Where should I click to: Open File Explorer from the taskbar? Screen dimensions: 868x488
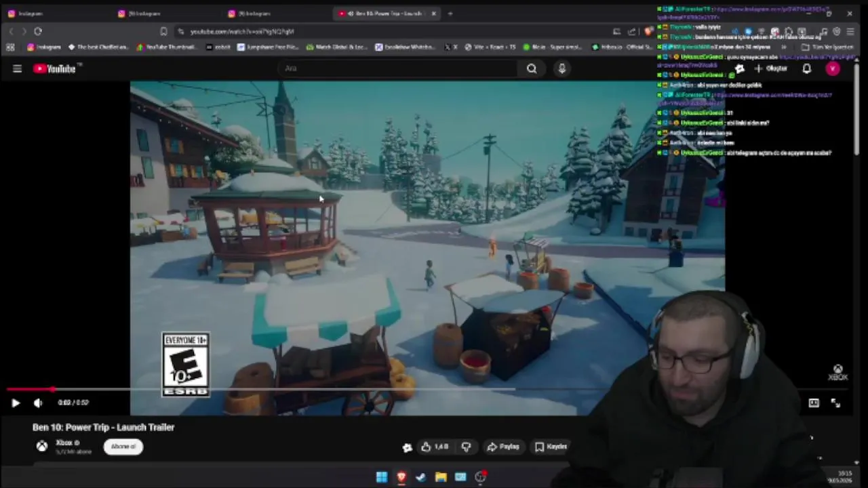(x=441, y=477)
